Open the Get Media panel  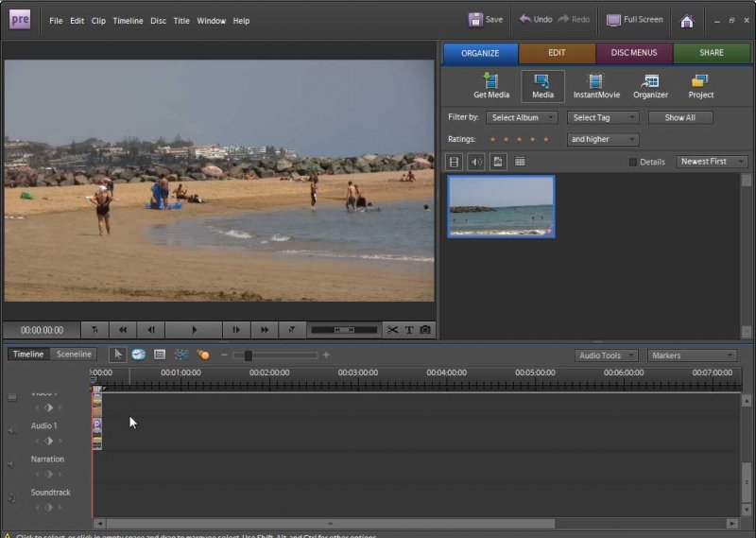(490, 86)
